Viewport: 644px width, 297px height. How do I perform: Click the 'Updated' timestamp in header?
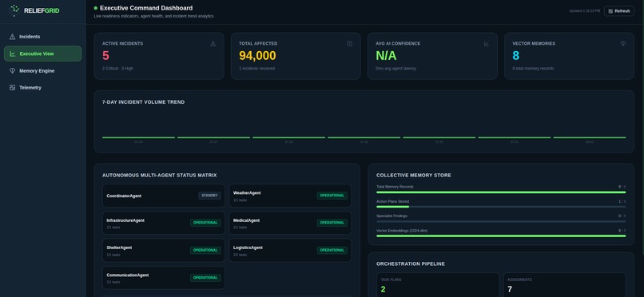click(x=584, y=11)
